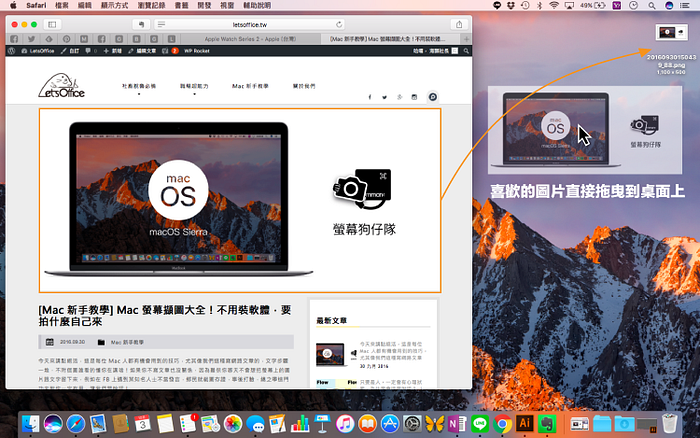Select the Mac 新手教學 article tab
700x438 pixels.
pyautogui.click(x=391, y=39)
